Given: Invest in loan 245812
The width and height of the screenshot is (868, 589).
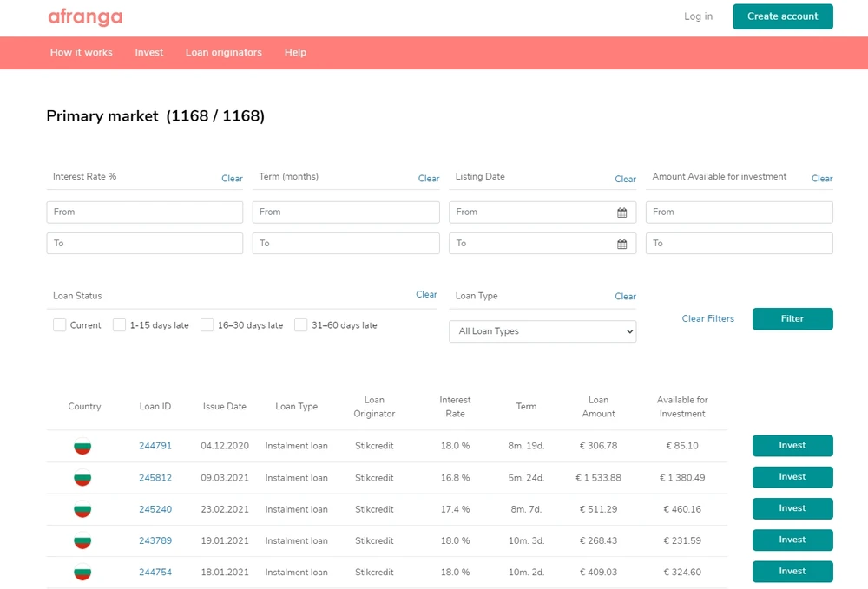Looking at the screenshot, I should [x=792, y=477].
